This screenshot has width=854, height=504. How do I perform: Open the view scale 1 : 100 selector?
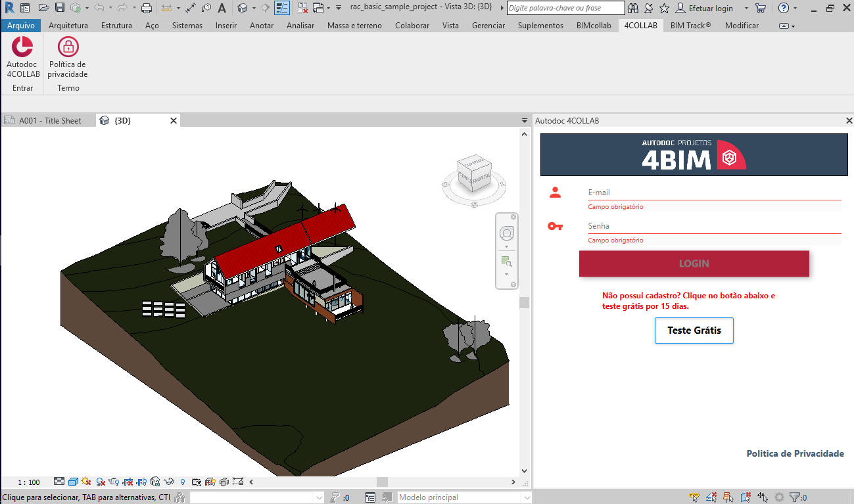pyautogui.click(x=29, y=482)
